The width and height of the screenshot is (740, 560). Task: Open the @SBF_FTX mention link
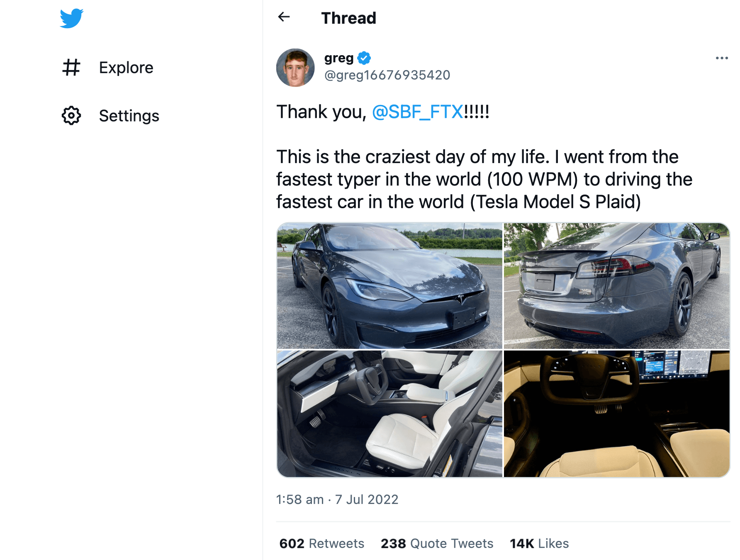coord(417,112)
